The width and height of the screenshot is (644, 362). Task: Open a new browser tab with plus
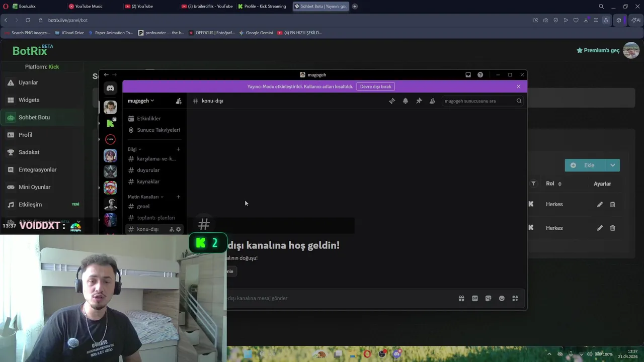coord(355,7)
